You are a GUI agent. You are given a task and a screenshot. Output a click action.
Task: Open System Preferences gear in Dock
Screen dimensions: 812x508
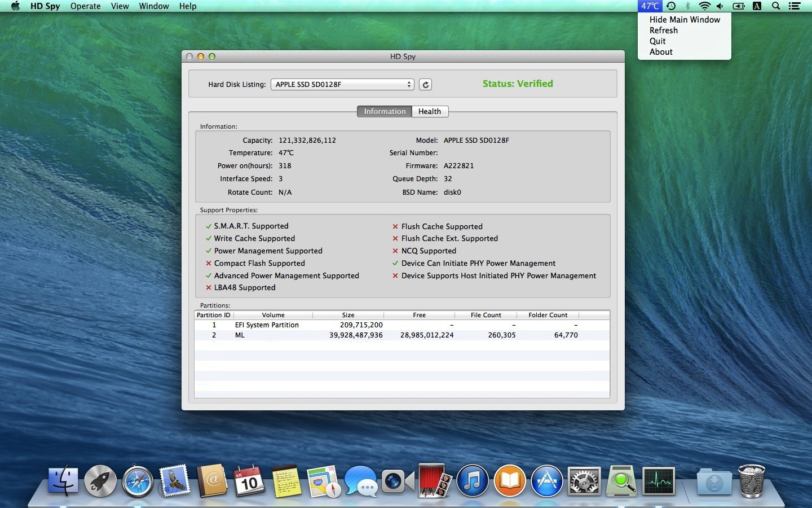584,482
